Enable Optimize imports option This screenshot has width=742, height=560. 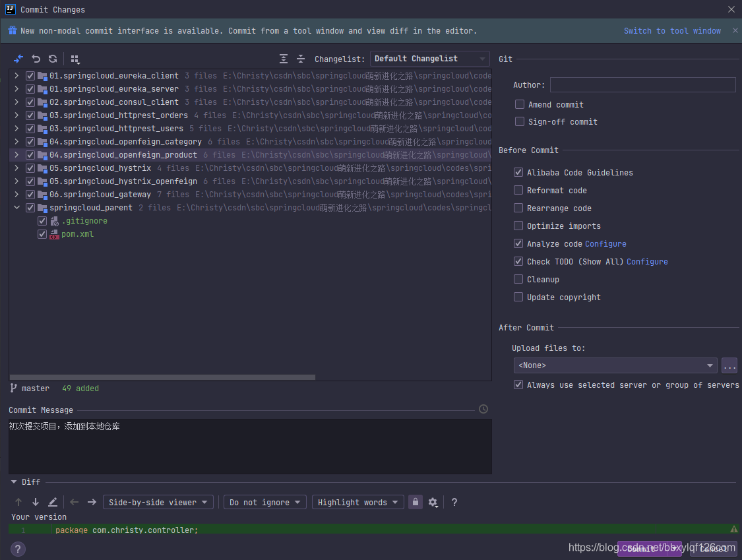518,226
